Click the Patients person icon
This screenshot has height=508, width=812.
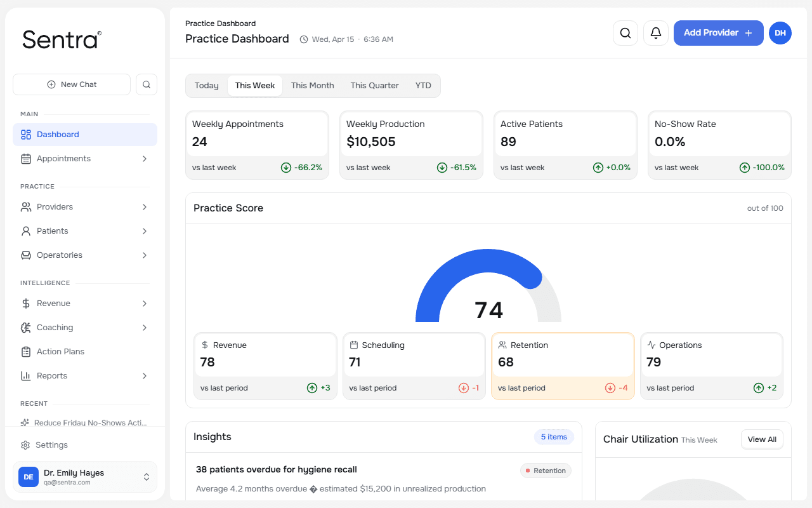[x=26, y=231]
